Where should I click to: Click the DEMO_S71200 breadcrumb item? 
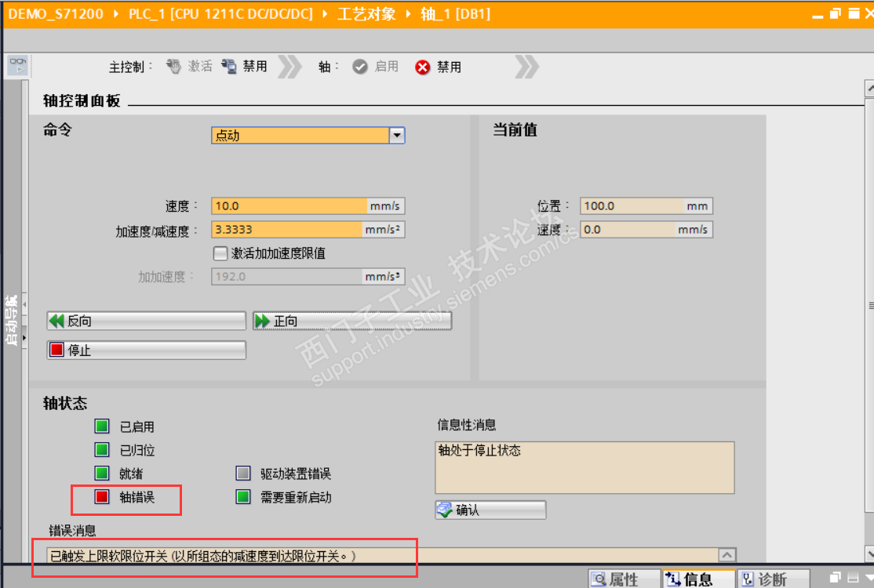[56, 14]
